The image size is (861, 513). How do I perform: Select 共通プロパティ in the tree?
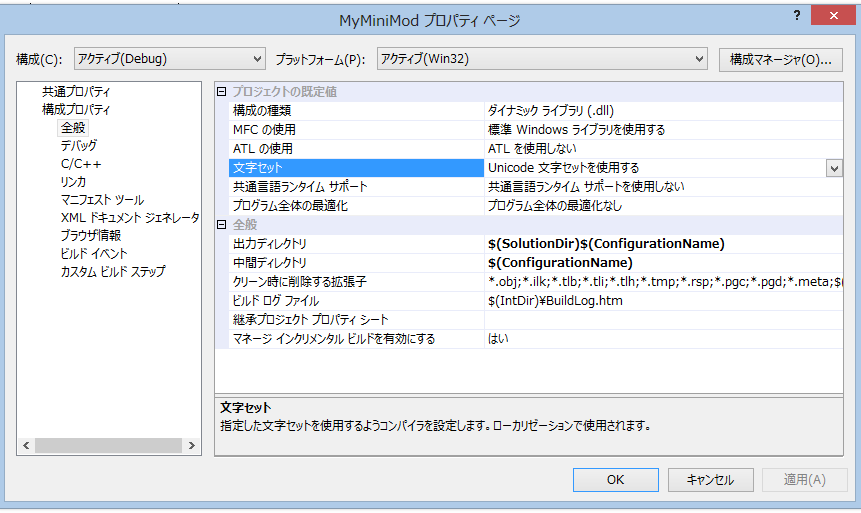[x=76, y=92]
